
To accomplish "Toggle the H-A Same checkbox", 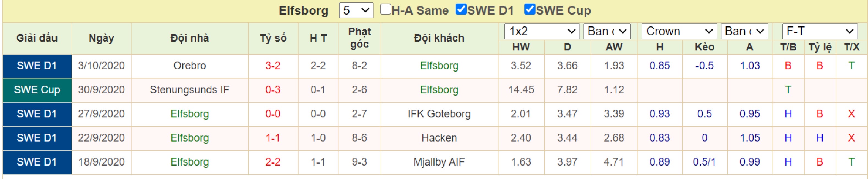I will 385,9.
